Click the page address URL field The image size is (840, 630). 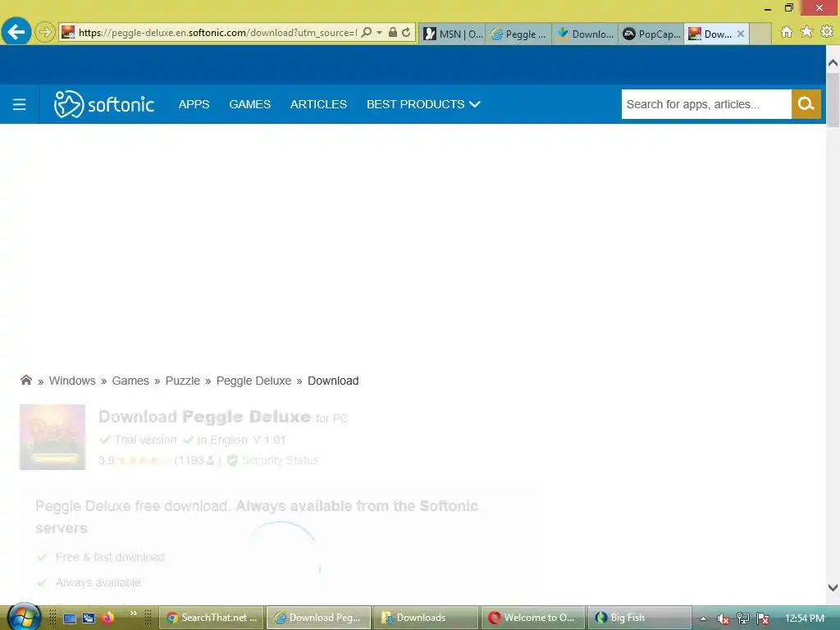[x=217, y=33]
